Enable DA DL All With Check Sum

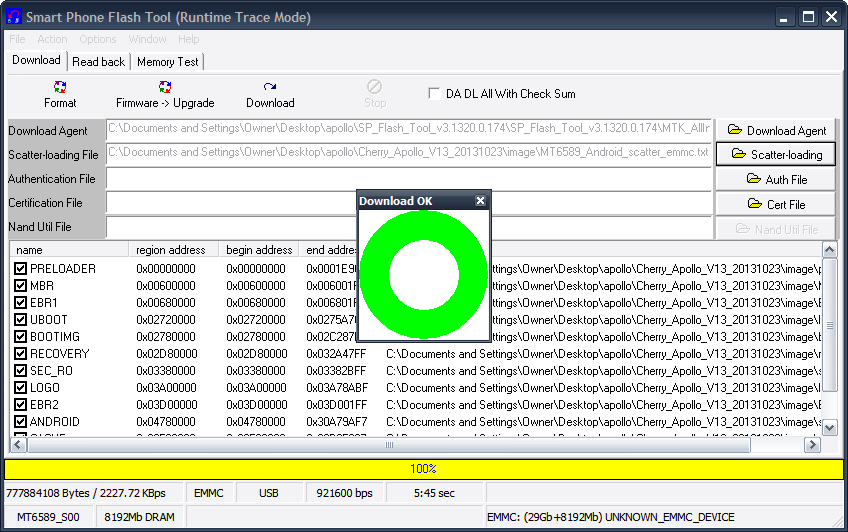coord(434,94)
